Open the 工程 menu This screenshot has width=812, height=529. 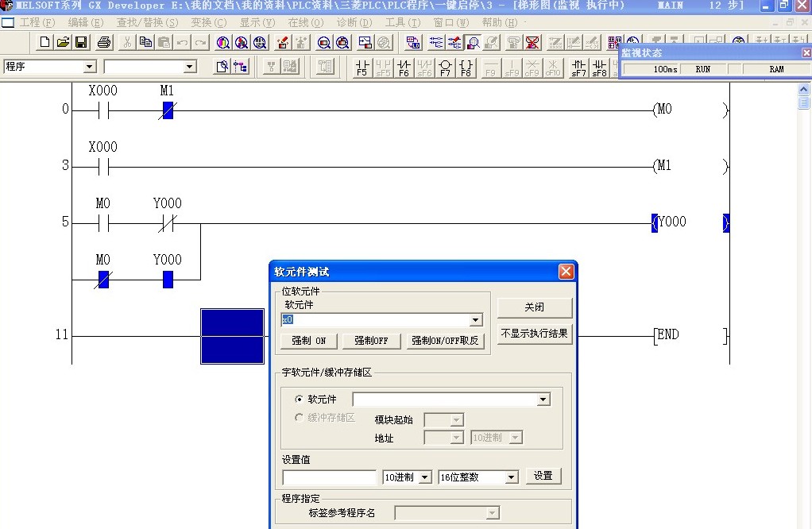[x=37, y=23]
